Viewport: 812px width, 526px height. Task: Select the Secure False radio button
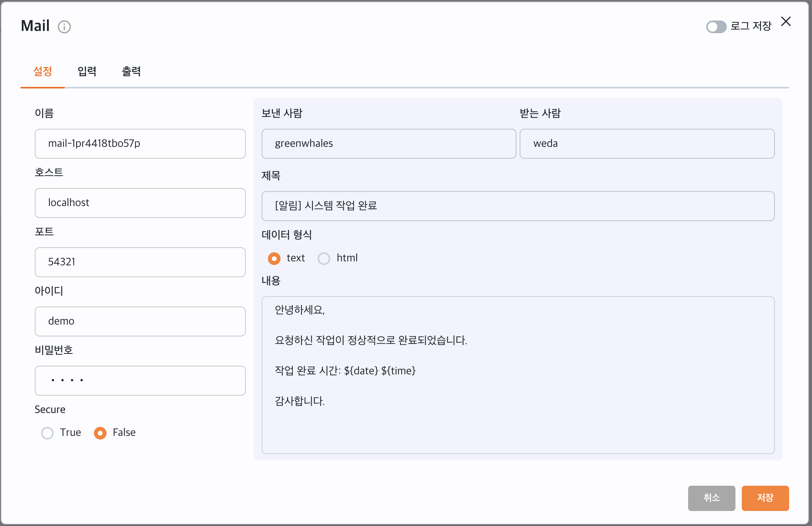[100, 433]
